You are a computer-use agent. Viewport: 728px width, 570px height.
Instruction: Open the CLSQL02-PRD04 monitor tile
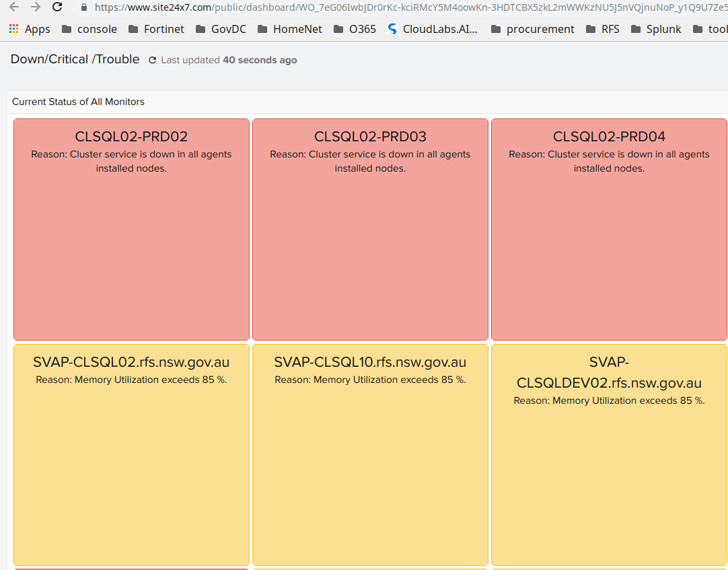[609, 229]
